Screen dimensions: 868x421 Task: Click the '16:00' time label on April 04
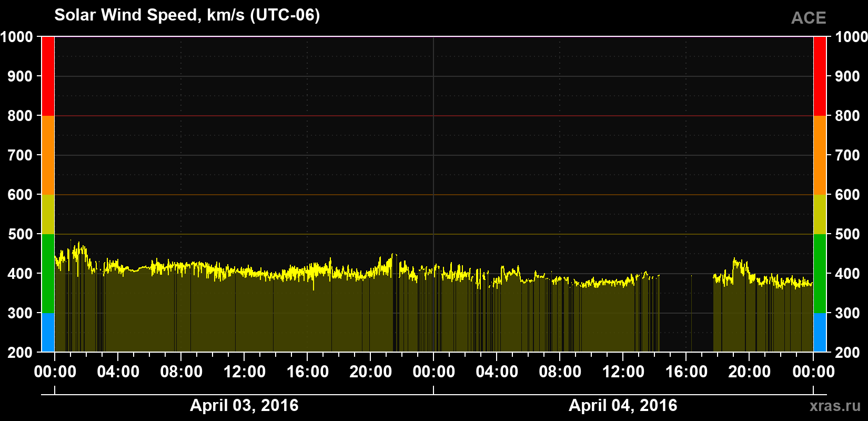(686, 372)
